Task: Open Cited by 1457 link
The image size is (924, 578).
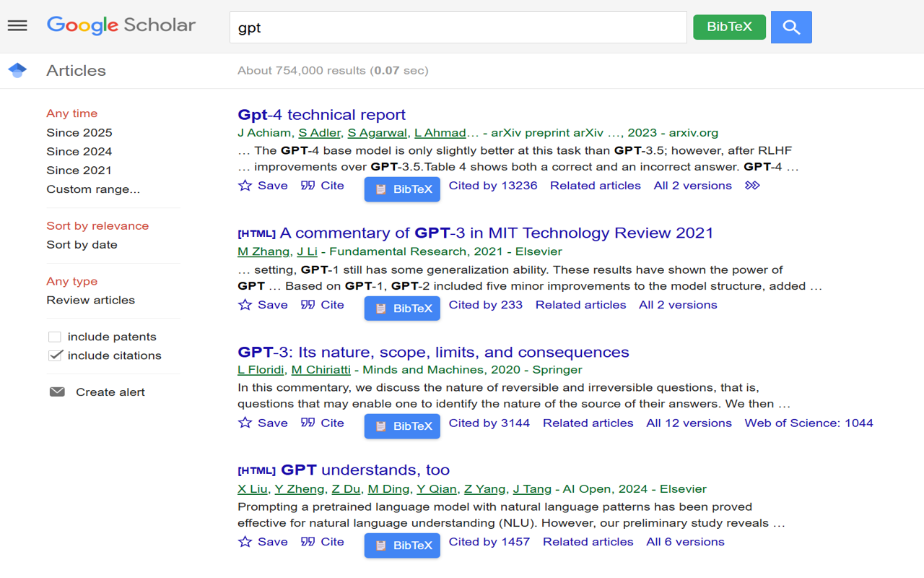Action: point(489,542)
